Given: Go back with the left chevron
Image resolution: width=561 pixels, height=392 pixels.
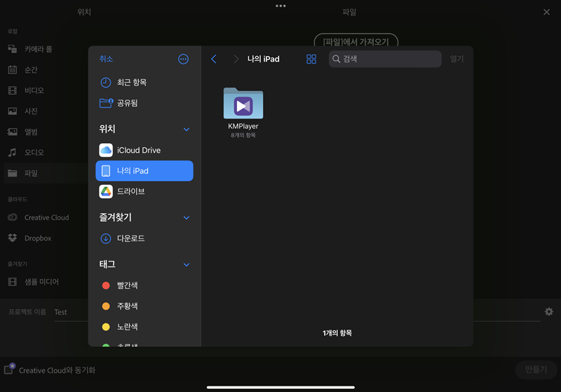Looking at the screenshot, I should [214, 59].
